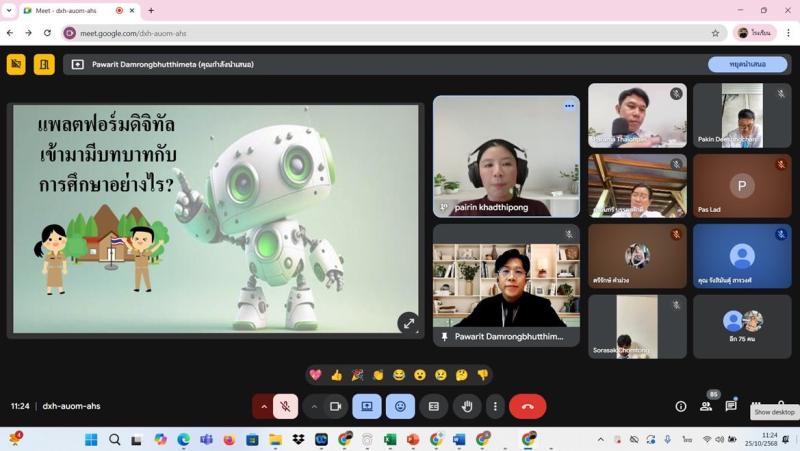
Task: Turn on closed captions
Action: (x=433, y=406)
